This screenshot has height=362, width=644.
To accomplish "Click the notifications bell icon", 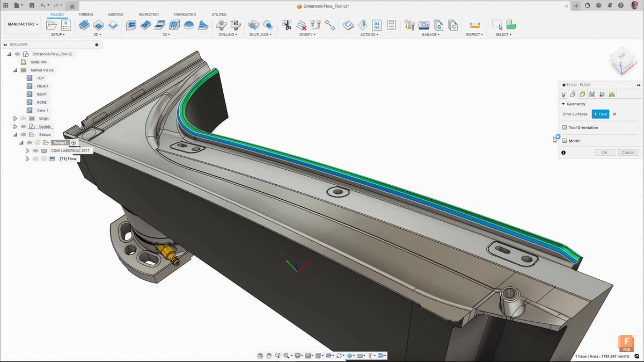I will point(610,5).
